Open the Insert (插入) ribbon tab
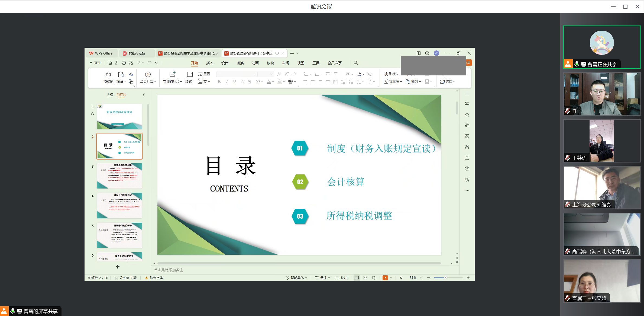 click(209, 63)
